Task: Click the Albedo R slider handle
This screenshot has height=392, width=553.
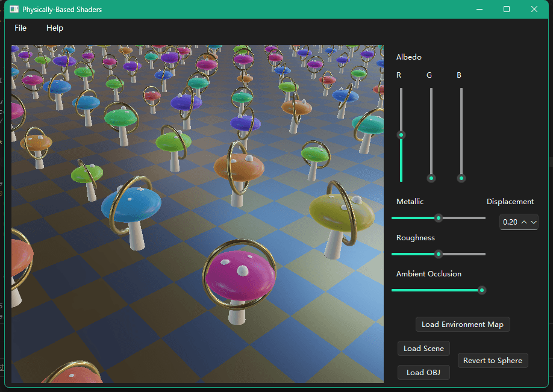Action: pos(401,135)
